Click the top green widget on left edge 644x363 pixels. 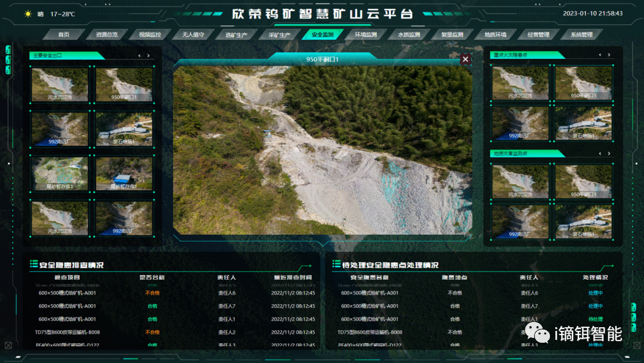[8, 49]
